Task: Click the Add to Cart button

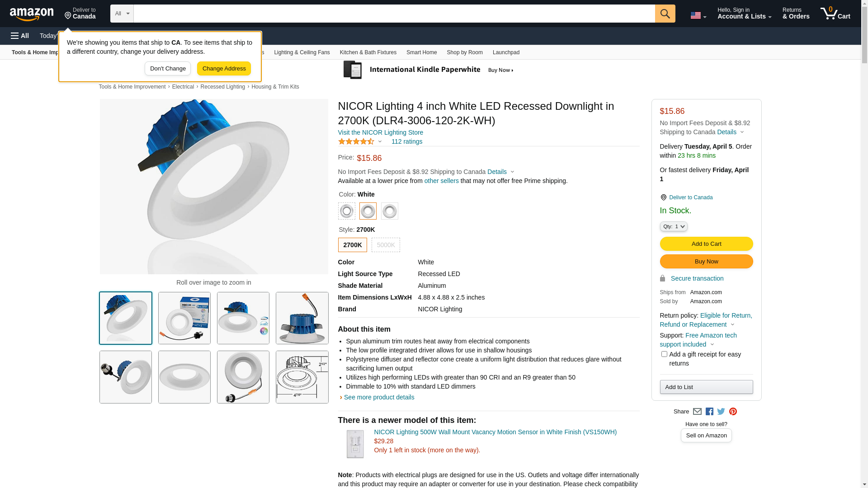Action: click(706, 244)
